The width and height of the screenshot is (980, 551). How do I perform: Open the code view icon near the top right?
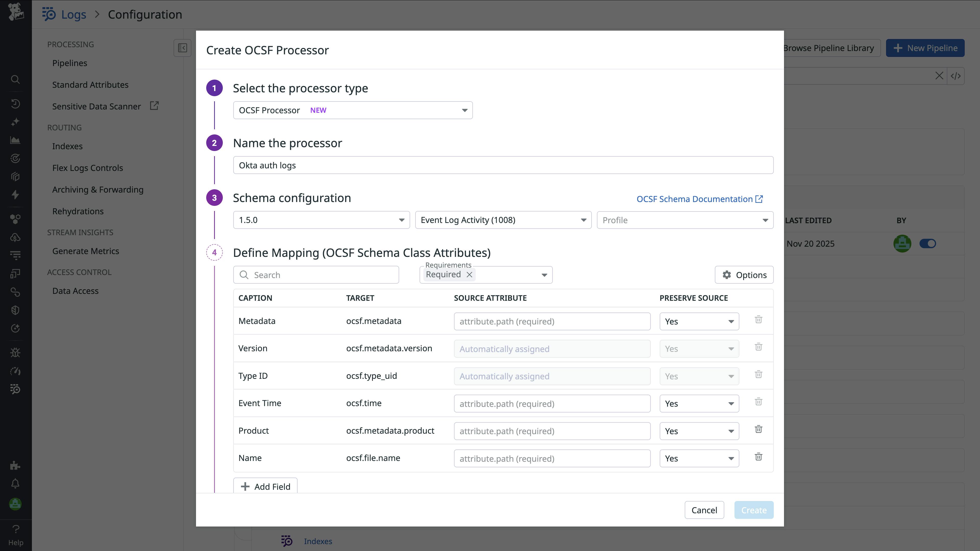pyautogui.click(x=957, y=76)
